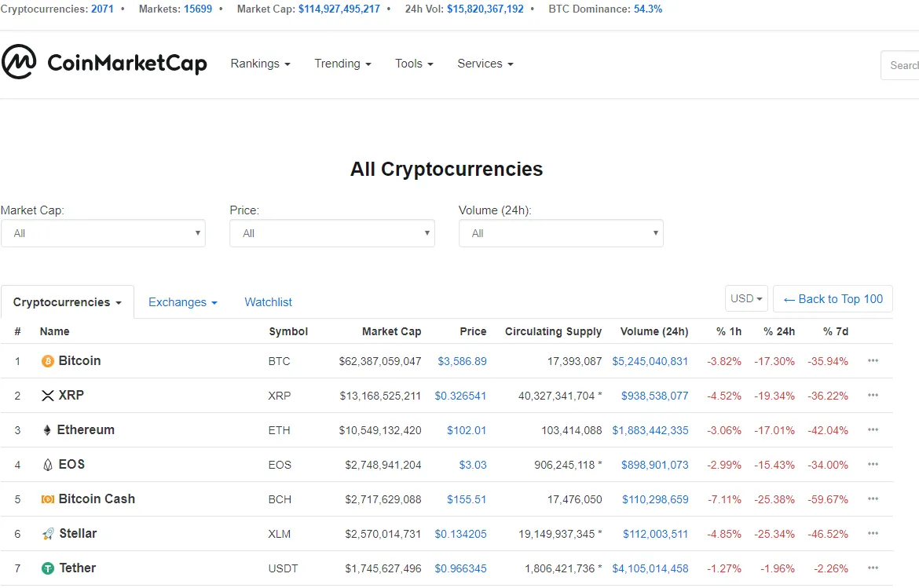
Task: Expand the Price filter dropdown
Action: pos(332,233)
